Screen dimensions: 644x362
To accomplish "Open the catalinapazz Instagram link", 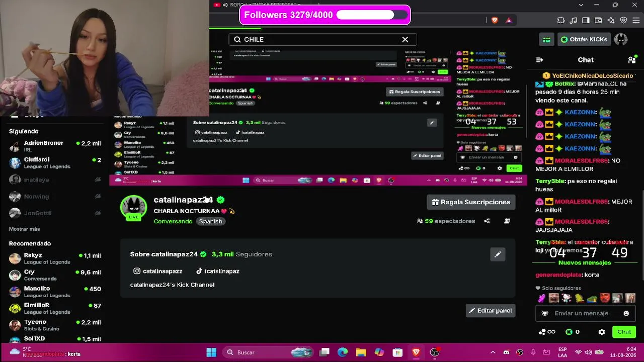I will [x=157, y=271].
